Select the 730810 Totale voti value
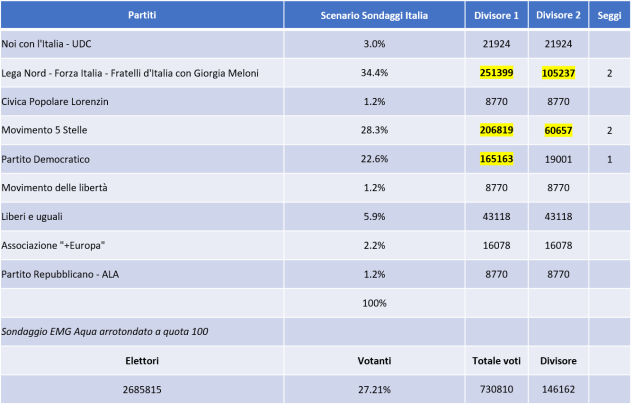 click(x=496, y=388)
